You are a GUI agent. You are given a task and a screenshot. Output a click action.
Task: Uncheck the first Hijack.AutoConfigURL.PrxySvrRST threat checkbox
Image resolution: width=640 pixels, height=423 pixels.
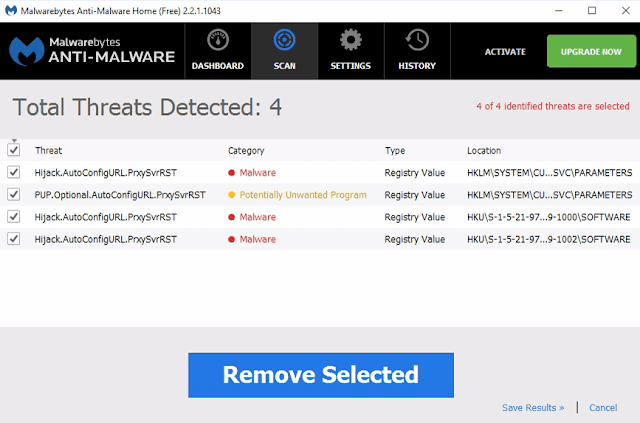tap(13, 172)
